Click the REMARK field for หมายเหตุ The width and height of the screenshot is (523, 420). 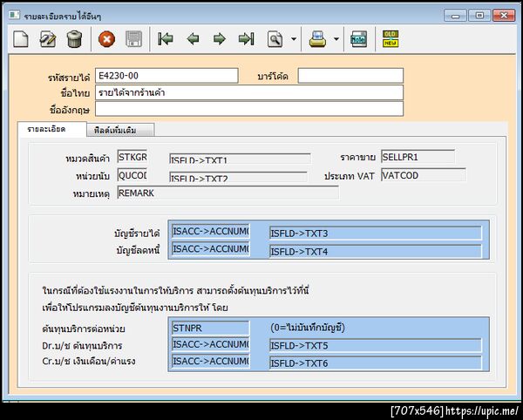228,193
